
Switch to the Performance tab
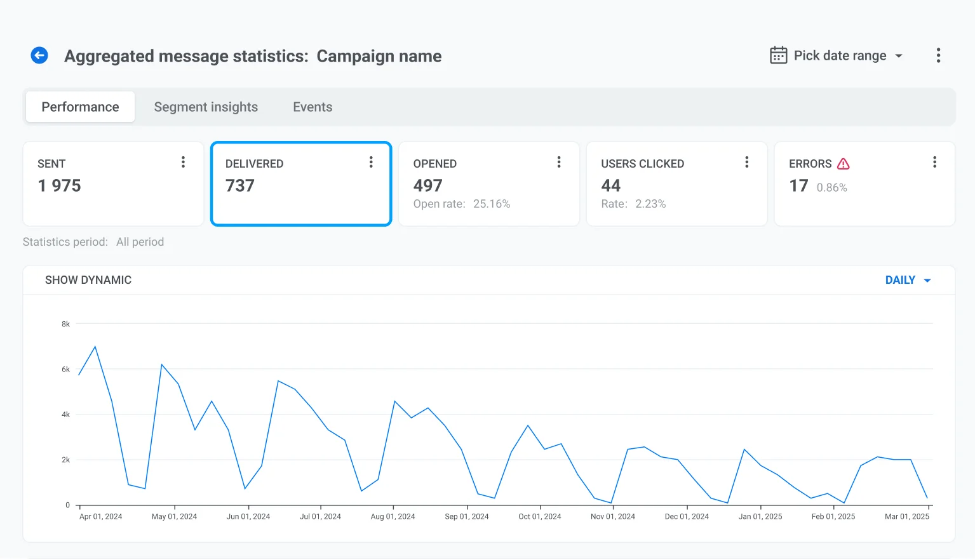(80, 107)
